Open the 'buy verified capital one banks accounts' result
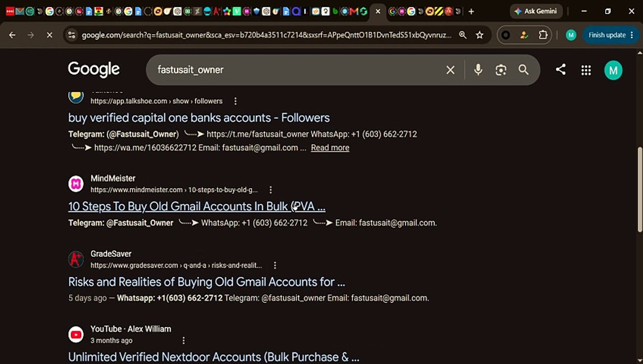Image resolution: width=643 pixels, height=364 pixels. coord(199,118)
